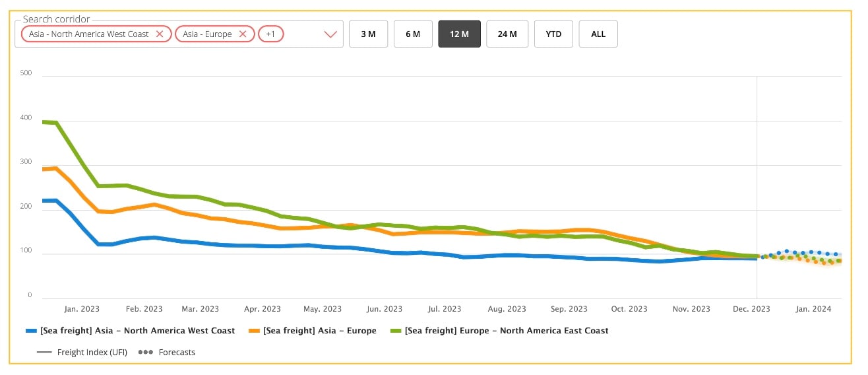Click the blue legend color swatch
The height and width of the screenshot is (375, 868).
(31, 330)
